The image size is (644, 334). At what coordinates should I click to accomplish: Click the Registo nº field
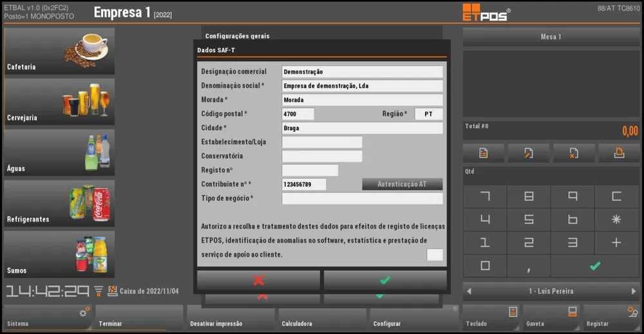tap(310, 171)
